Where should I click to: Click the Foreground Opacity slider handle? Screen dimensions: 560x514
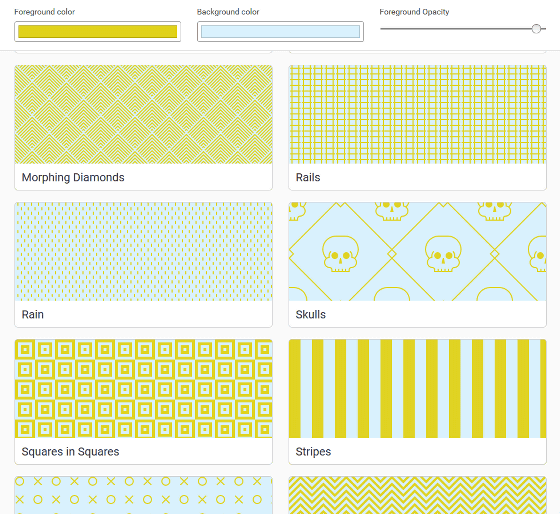(536, 29)
